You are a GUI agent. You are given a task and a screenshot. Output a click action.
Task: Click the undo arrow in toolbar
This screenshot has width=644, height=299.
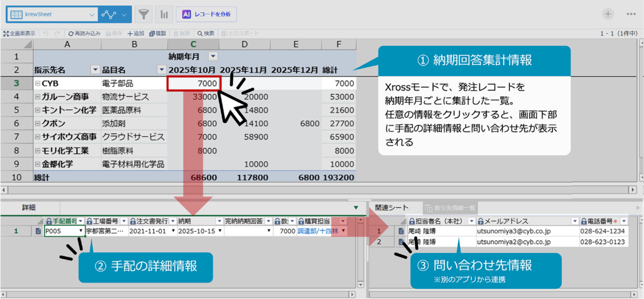point(46,33)
